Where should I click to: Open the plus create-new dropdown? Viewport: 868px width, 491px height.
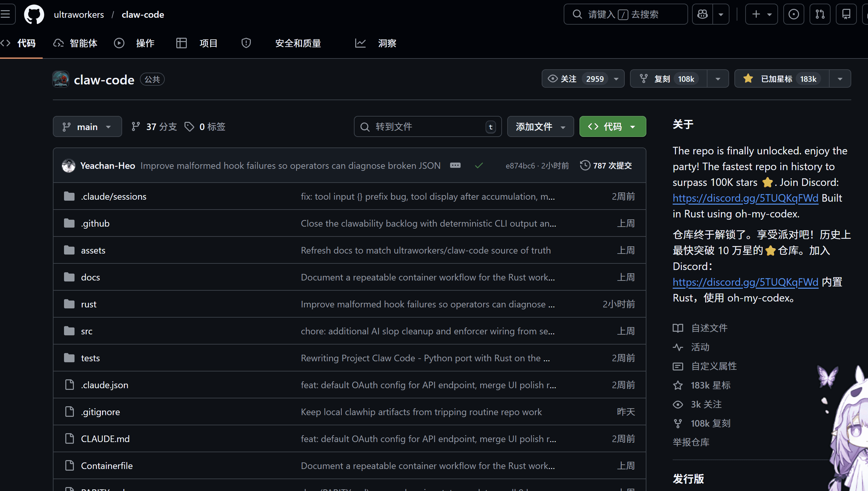[x=761, y=14]
